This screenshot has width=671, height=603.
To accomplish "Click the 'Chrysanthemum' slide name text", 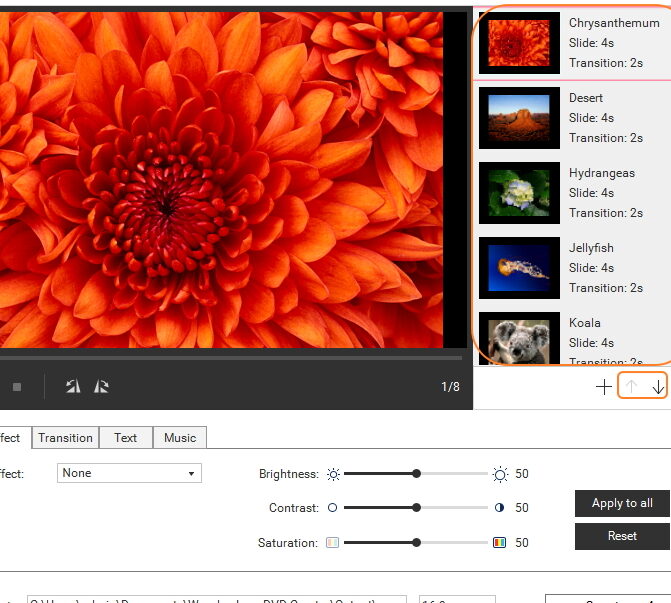I will (x=614, y=23).
